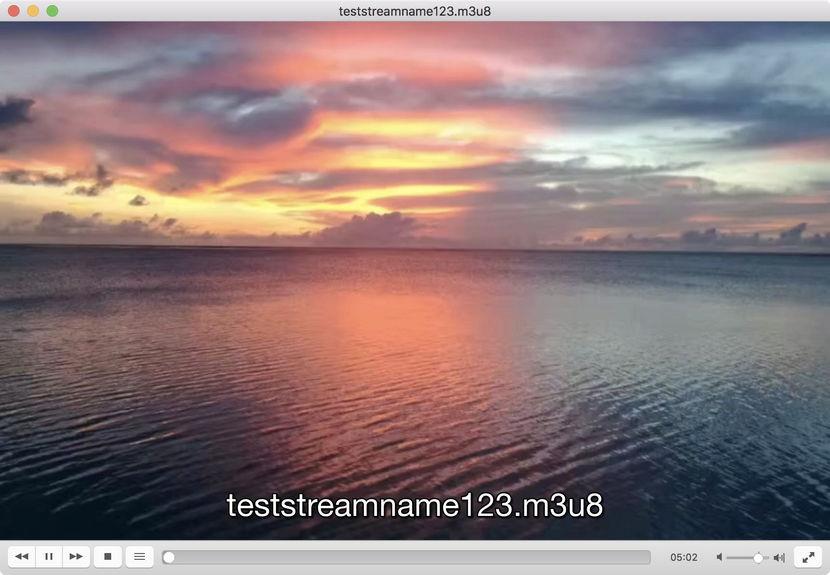This screenshot has height=575, width=830.
Task: Click the seek bar position handle
Action: (x=169, y=557)
